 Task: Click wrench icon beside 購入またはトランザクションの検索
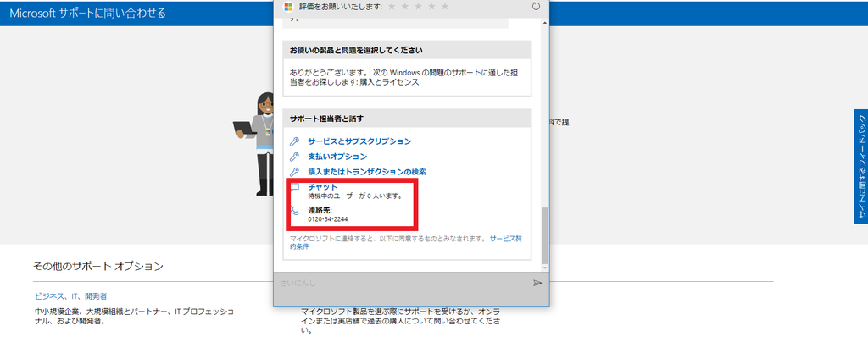[295, 172]
